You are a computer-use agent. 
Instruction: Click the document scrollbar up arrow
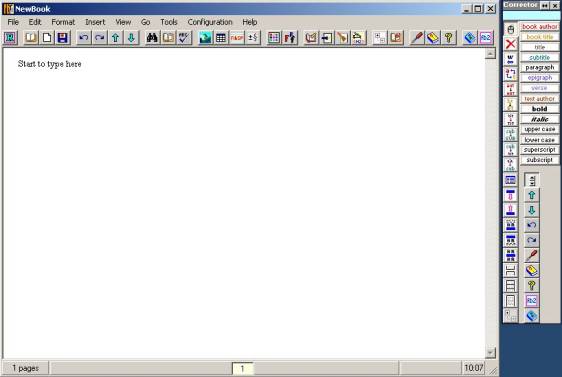(x=490, y=53)
